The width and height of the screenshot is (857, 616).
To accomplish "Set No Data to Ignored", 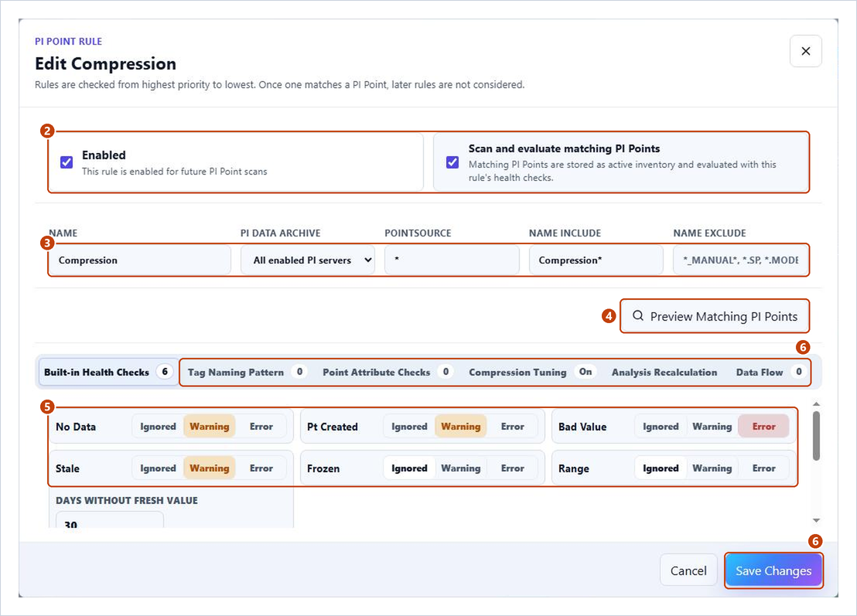I will click(158, 427).
